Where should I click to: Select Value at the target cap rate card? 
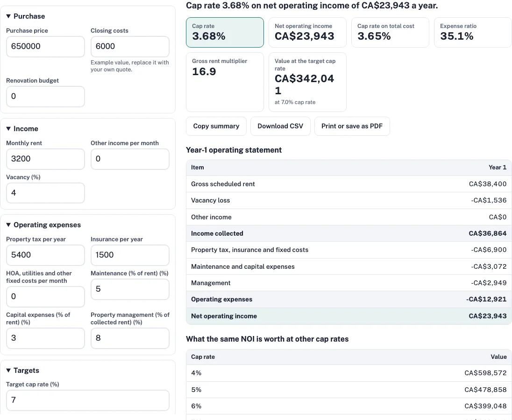pos(307,82)
